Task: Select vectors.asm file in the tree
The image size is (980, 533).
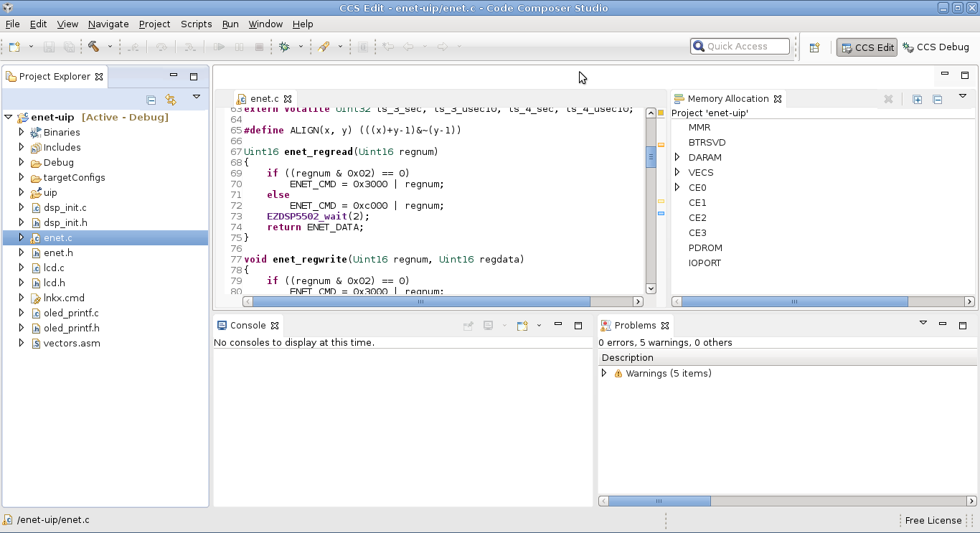Action: point(72,343)
